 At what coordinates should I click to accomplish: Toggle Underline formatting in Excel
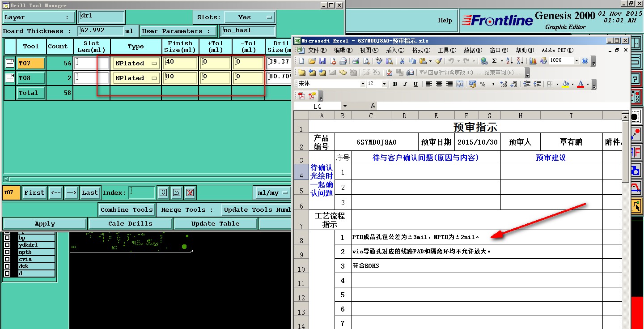(x=415, y=84)
